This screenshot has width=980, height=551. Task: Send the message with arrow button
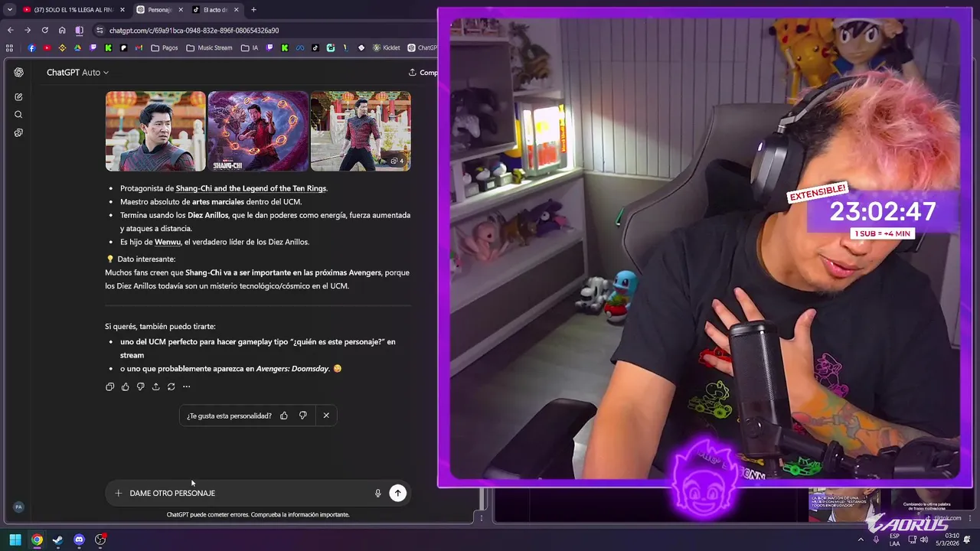[397, 493]
